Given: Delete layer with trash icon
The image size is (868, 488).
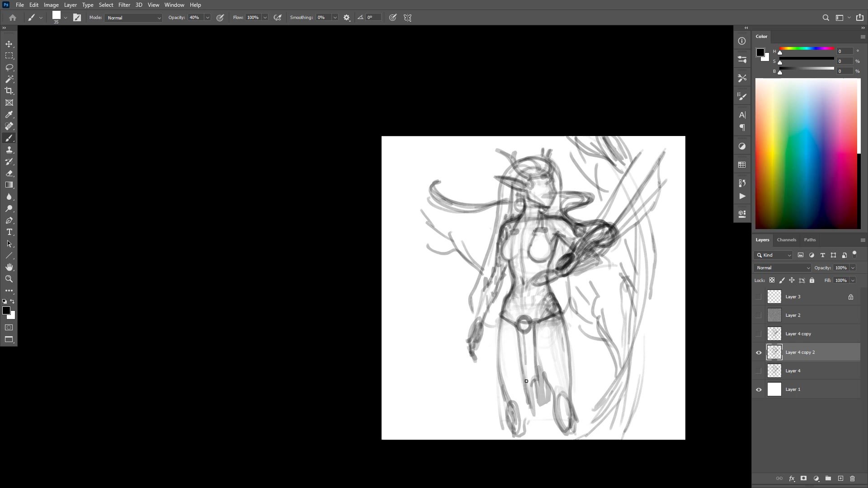Looking at the screenshot, I should (853, 478).
